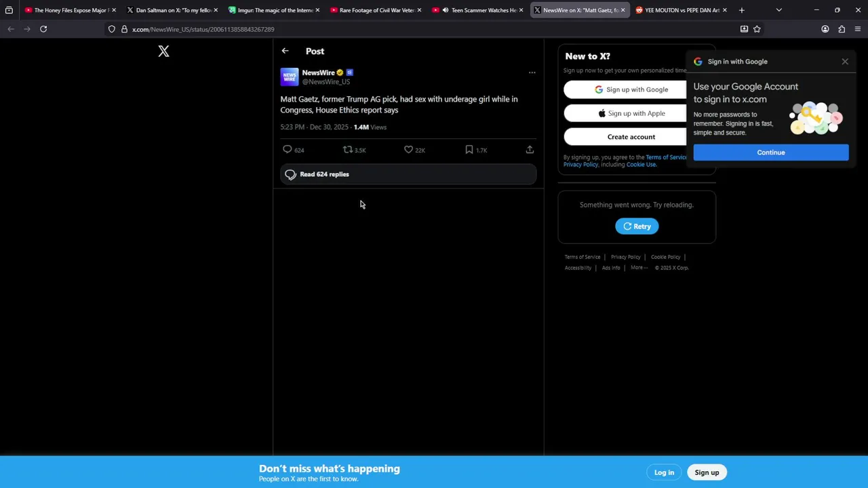Click Sign up in bottom bar

click(707, 472)
